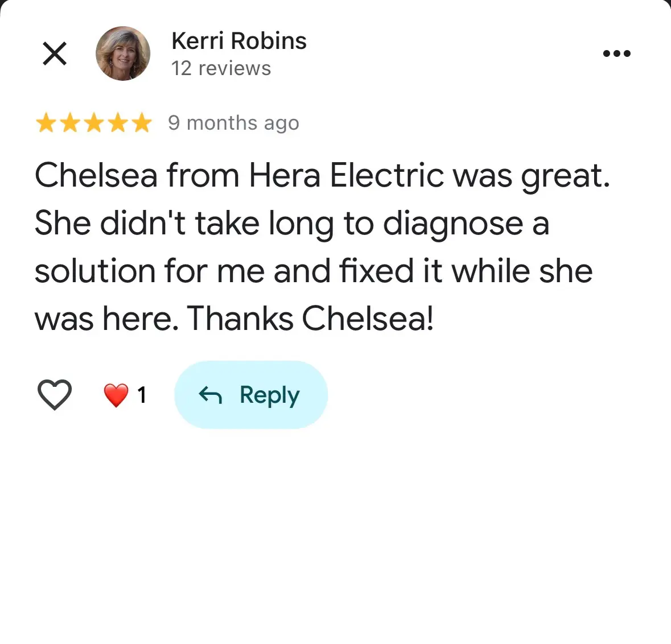Image resolution: width=671 pixels, height=644 pixels.
Task: Select the middle star of the five-star rating
Action: [93, 122]
